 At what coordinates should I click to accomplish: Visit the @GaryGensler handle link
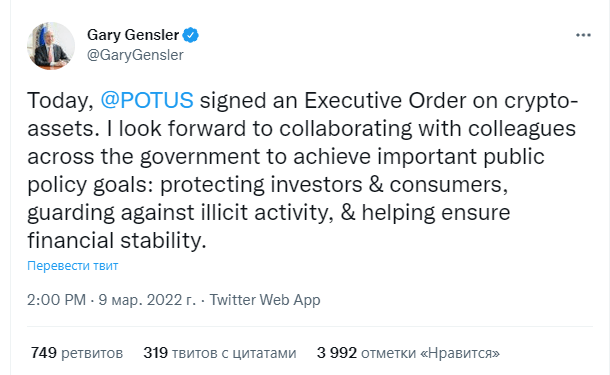click(135, 55)
